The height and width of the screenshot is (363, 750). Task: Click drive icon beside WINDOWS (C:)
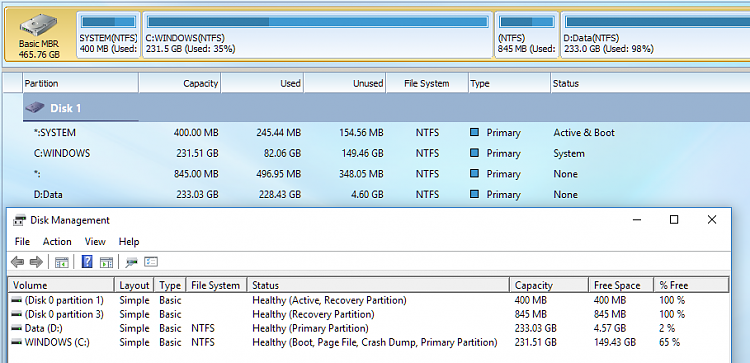17,342
